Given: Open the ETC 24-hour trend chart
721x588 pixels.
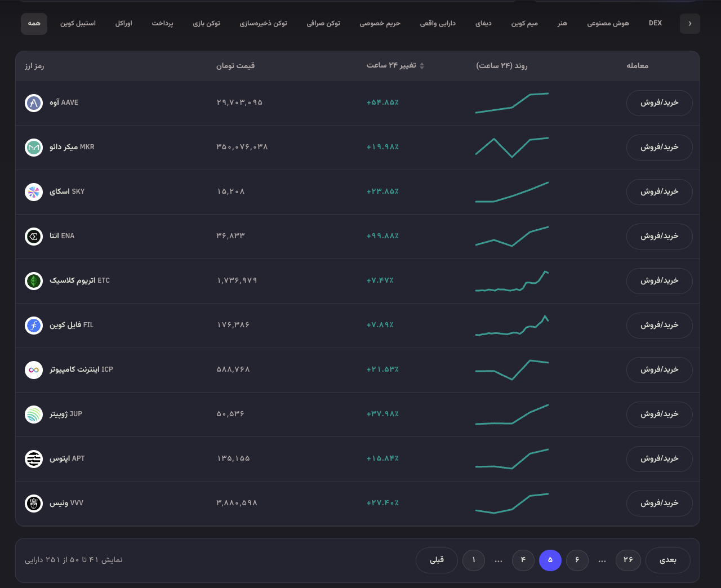Looking at the screenshot, I should pyautogui.click(x=512, y=281).
